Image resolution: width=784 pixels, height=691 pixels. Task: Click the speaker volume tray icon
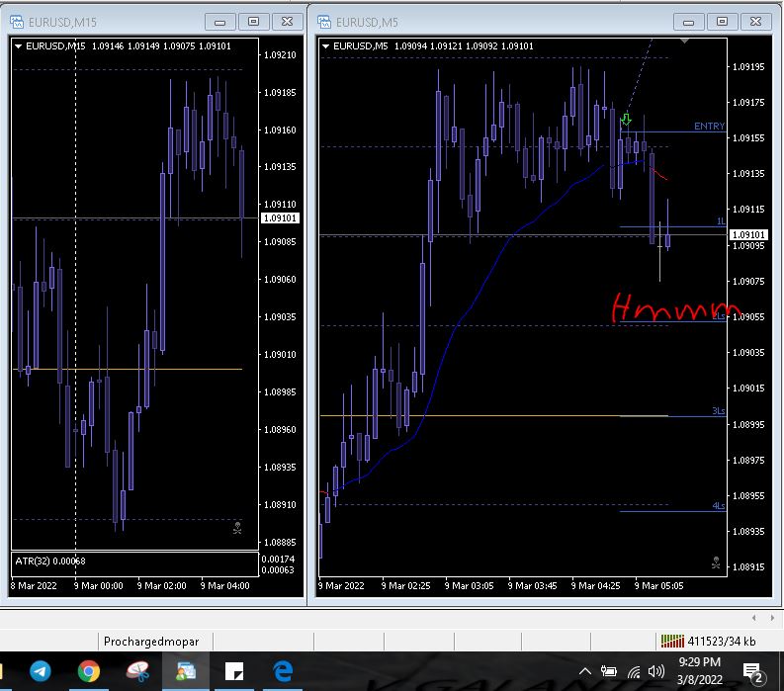656,671
